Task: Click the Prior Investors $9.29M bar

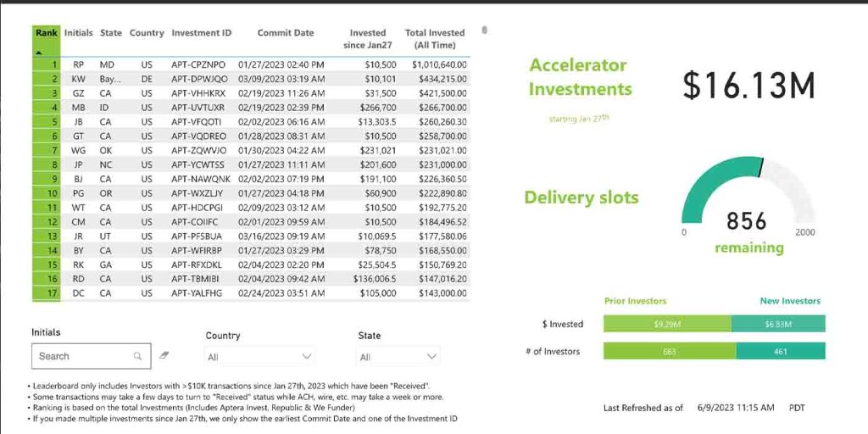Action: [x=667, y=324]
